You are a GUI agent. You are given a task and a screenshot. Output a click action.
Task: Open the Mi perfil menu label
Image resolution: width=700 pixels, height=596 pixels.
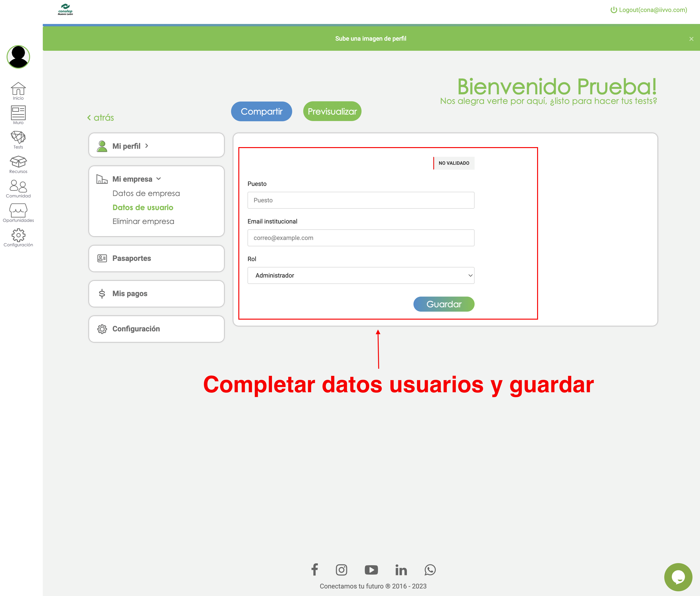click(126, 146)
